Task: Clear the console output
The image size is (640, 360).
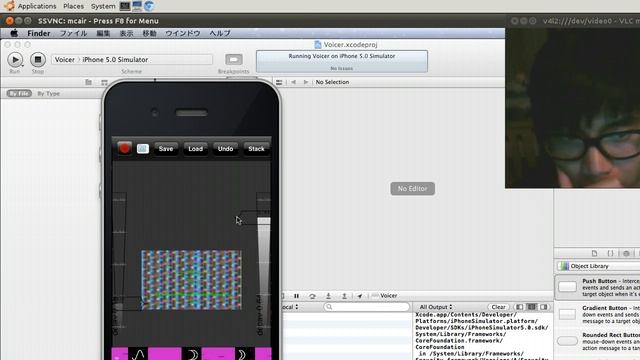Action: [x=498, y=307]
